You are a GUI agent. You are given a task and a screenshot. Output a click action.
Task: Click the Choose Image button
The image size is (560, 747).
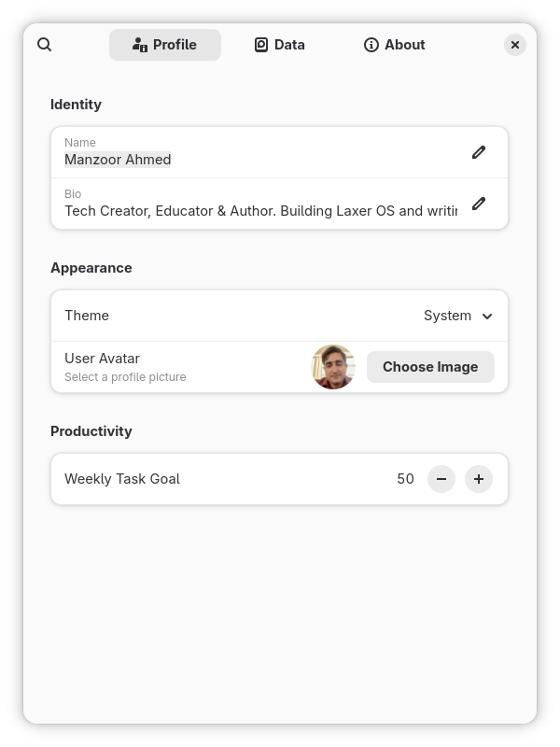(430, 367)
